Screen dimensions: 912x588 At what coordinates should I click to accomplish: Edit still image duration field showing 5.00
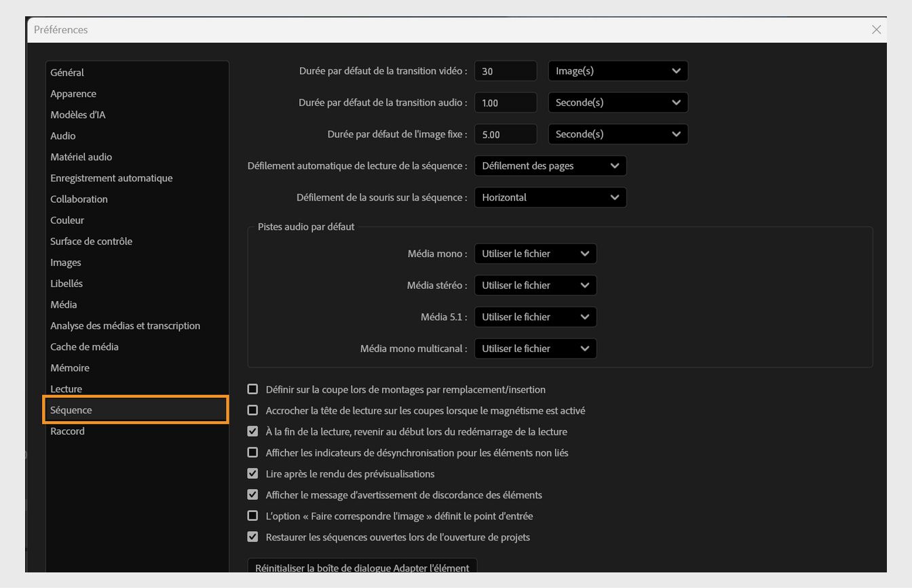click(506, 134)
